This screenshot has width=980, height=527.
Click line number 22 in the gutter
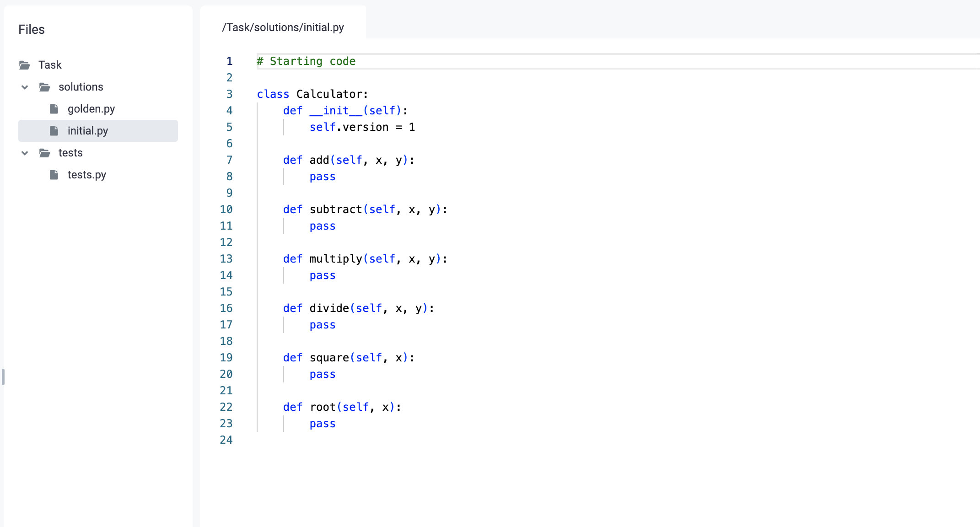point(226,407)
